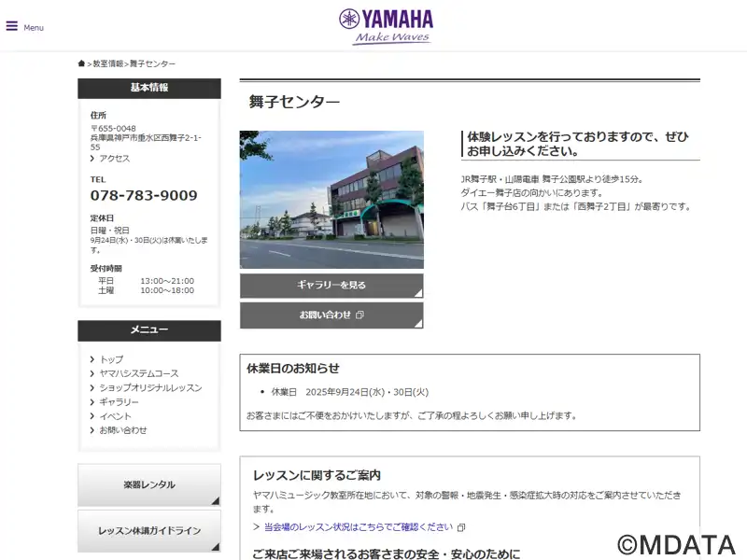Select ショップオリジナルレッスン in sidebar menu
The height and width of the screenshot is (560, 747).
150,387
